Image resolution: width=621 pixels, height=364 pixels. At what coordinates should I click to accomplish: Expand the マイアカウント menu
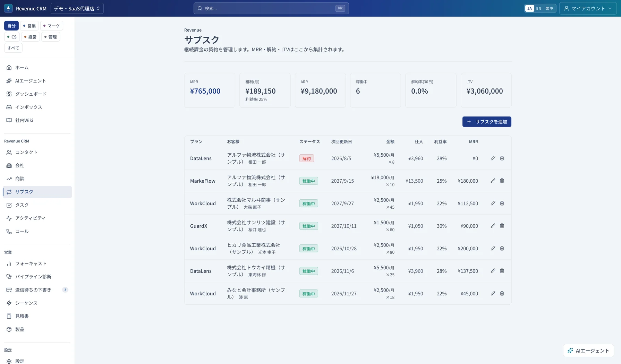tap(588, 8)
